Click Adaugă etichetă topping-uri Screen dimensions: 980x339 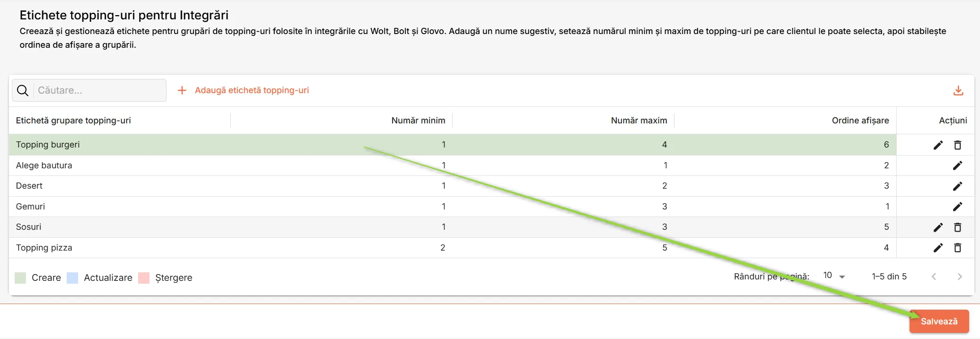tap(243, 90)
